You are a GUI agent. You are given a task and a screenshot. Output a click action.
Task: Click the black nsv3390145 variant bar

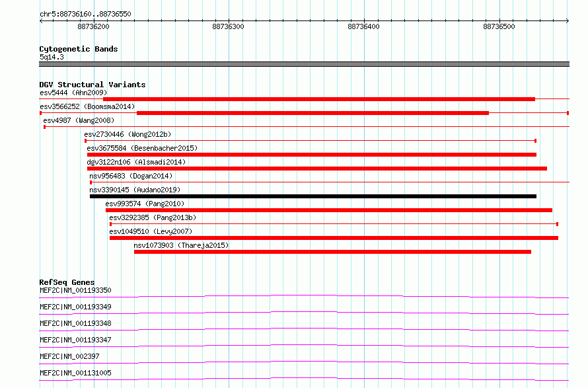click(313, 196)
